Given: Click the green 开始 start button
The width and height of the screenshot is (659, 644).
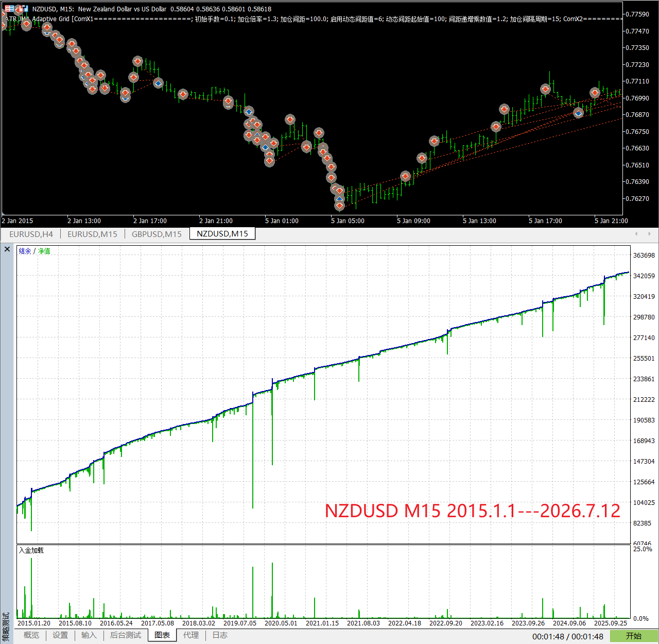Looking at the screenshot, I should [x=634, y=636].
